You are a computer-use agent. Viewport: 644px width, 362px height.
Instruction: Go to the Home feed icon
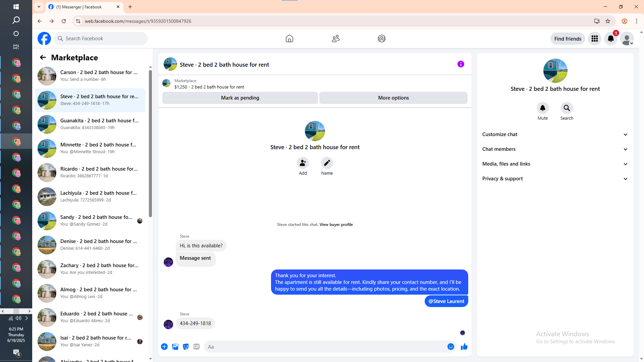289,39
